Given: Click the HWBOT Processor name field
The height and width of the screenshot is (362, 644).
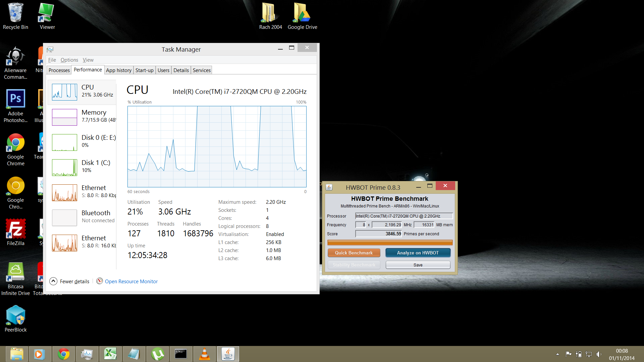Looking at the screenshot, I should point(404,216).
